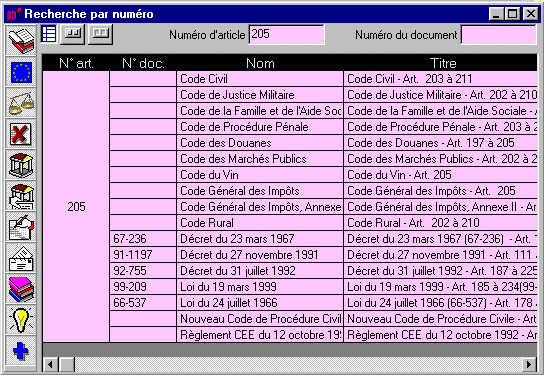This screenshot has height=375, width=544.
Task: Open the colorful stacked books icon
Action: [x=21, y=289]
